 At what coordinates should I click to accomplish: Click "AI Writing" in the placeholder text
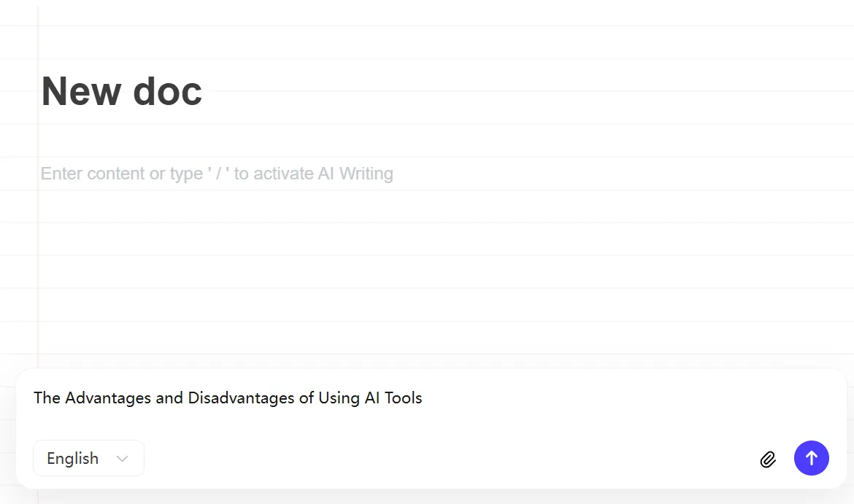click(x=355, y=174)
